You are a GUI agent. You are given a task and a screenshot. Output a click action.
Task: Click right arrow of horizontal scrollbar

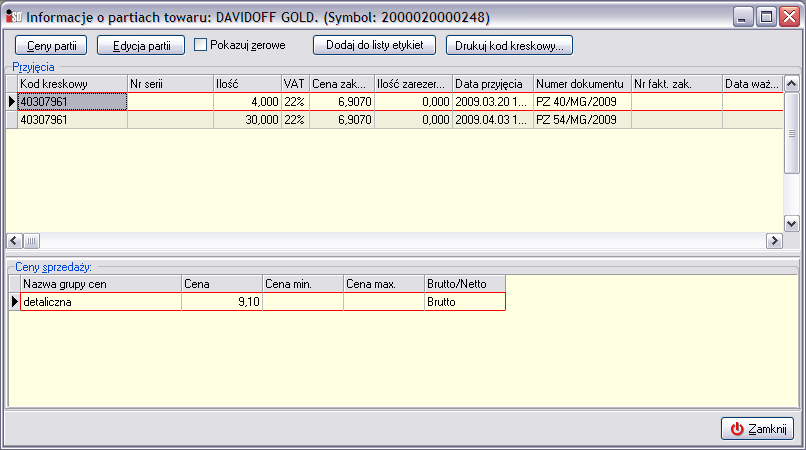(774, 241)
